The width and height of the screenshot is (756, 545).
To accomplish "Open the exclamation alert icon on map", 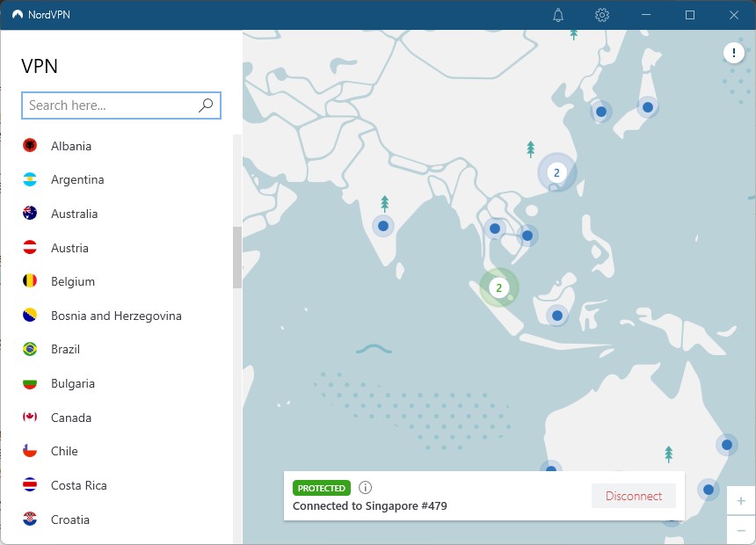I will click(733, 52).
